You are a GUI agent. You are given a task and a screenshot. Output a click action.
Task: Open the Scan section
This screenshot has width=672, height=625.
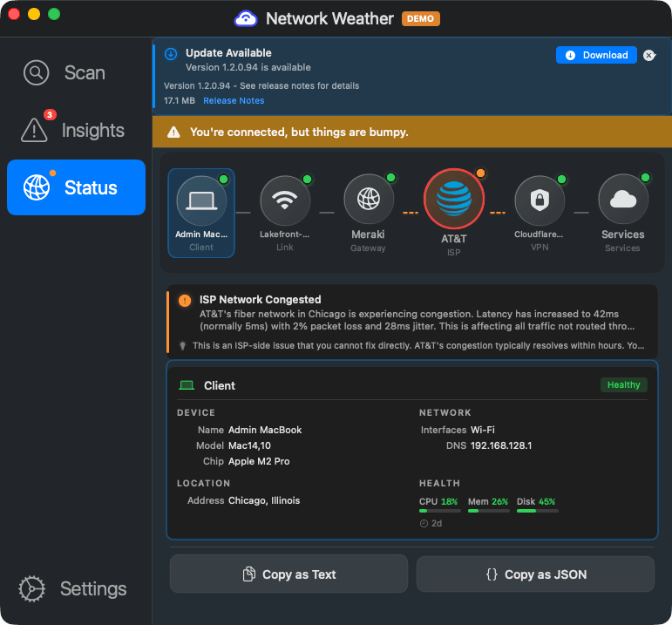76,73
